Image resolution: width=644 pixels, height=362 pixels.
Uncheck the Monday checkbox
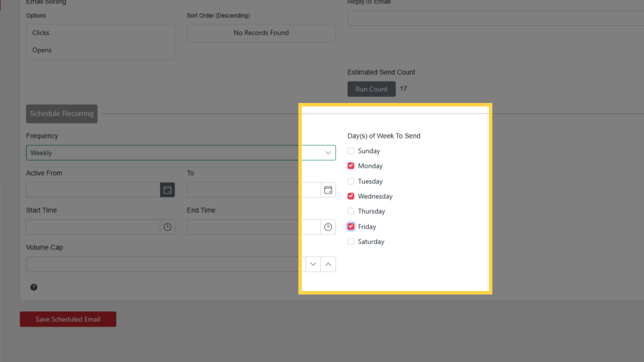(351, 166)
